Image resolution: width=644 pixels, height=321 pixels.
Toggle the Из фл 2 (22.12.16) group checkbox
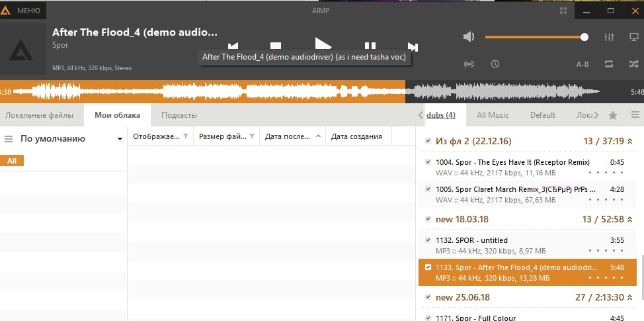[x=428, y=140]
